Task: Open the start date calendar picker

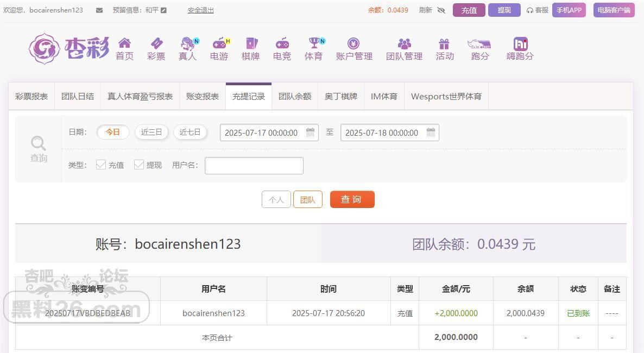Action: pyautogui.click(x=310, y=133)
